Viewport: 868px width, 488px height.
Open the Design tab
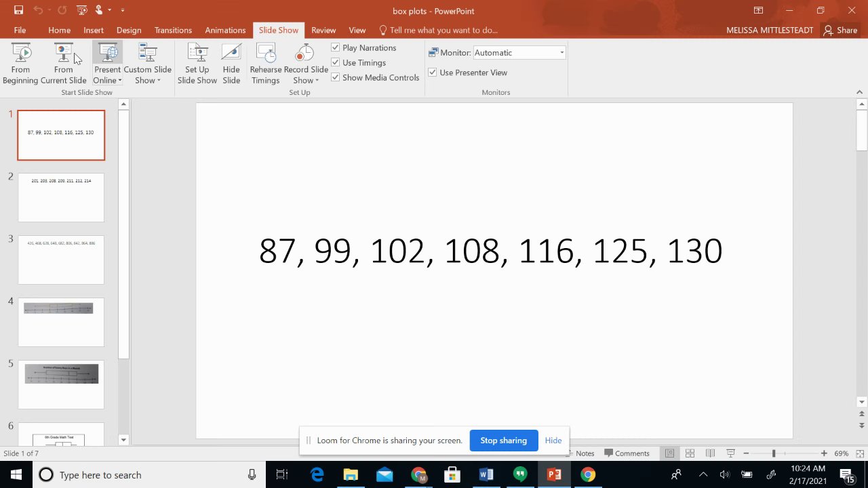[129, 30]
